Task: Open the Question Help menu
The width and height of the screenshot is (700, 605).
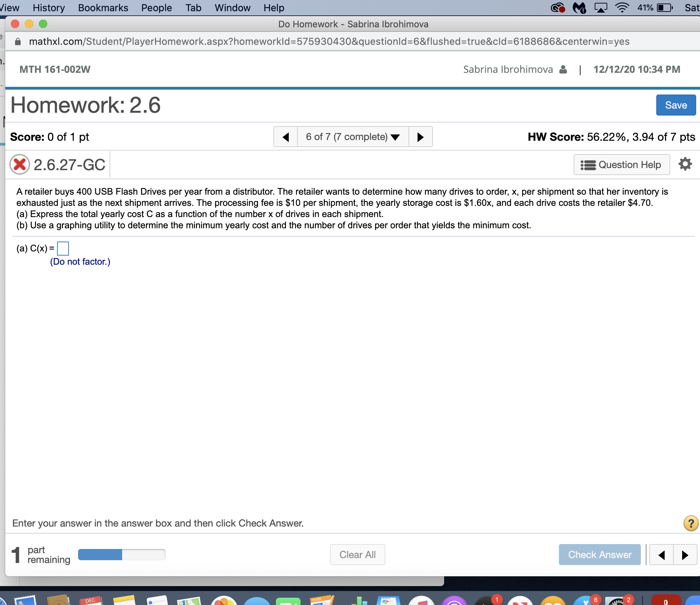Action: click(622, 165)
